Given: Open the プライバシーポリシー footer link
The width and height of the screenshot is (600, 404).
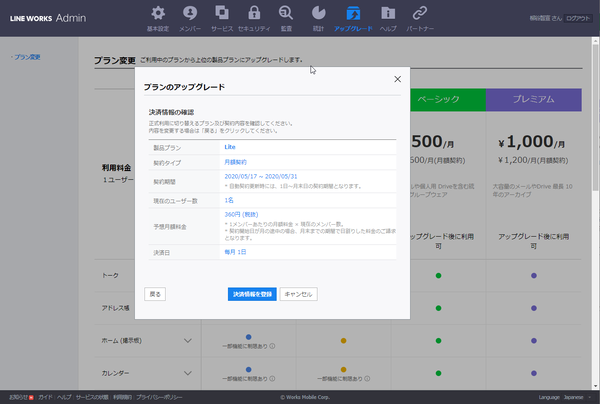Looking at the screenshot, I should click(x=162, y=397).
